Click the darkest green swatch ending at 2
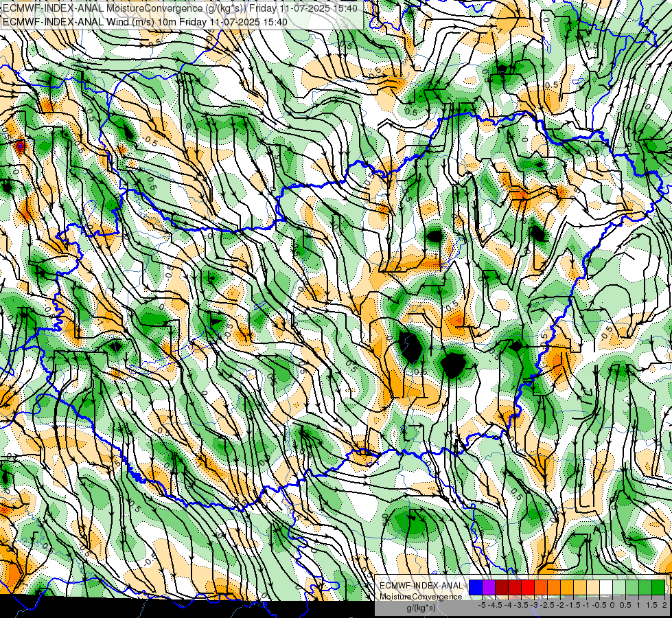This screenshot has height=618, width=672. (658, 587)
